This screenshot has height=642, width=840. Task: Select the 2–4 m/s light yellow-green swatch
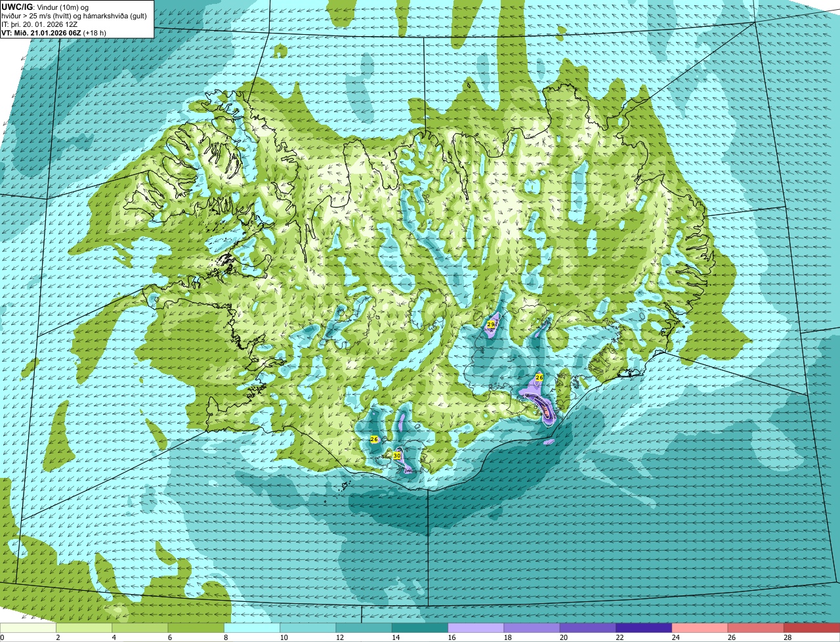click(x=84, y=628)
